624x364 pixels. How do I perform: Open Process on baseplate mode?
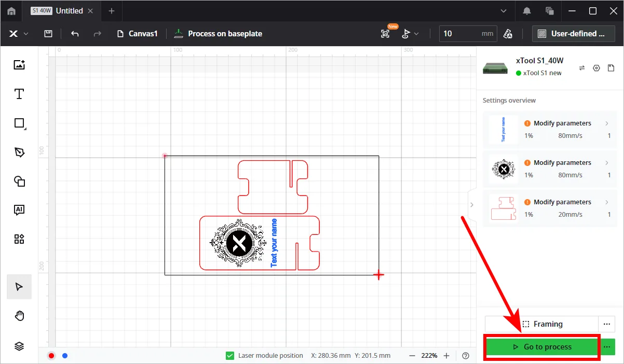tap(218, 34)
